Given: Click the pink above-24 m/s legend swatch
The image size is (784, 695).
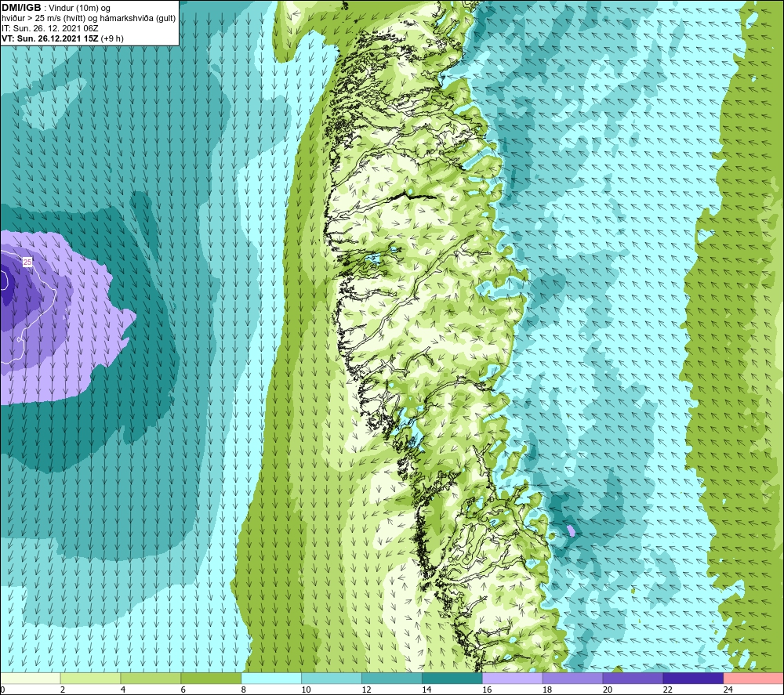Looking at the screenshot, I should coord(753,678).
